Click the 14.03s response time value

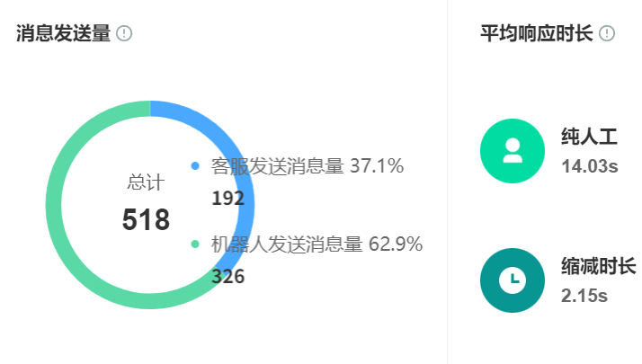(x=589, y=165)
